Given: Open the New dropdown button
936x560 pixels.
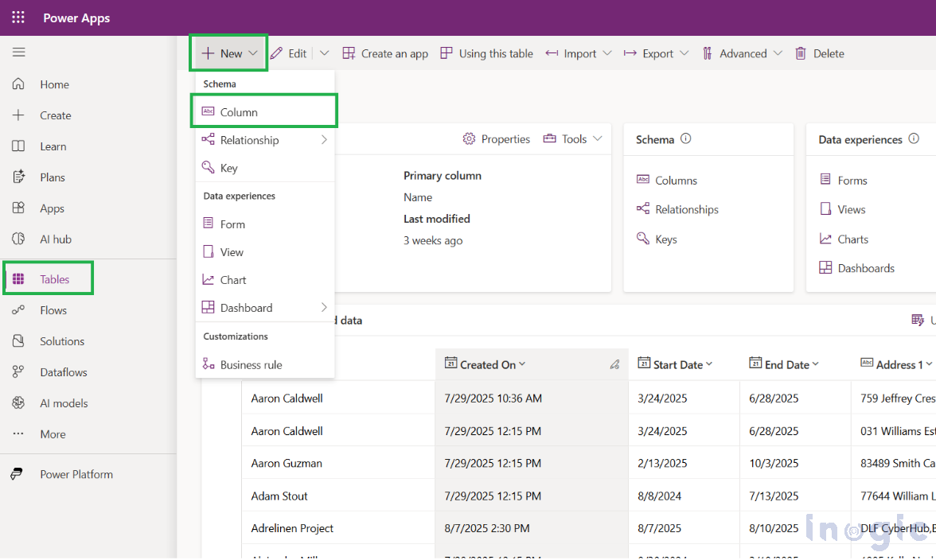Looking at the screenshot, I should 228,53.
